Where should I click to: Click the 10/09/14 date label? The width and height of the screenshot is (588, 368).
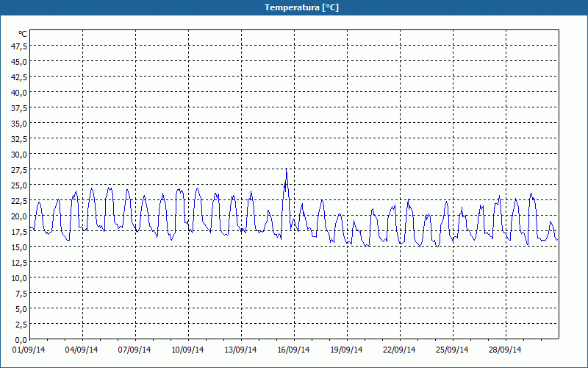pos(187,350)
